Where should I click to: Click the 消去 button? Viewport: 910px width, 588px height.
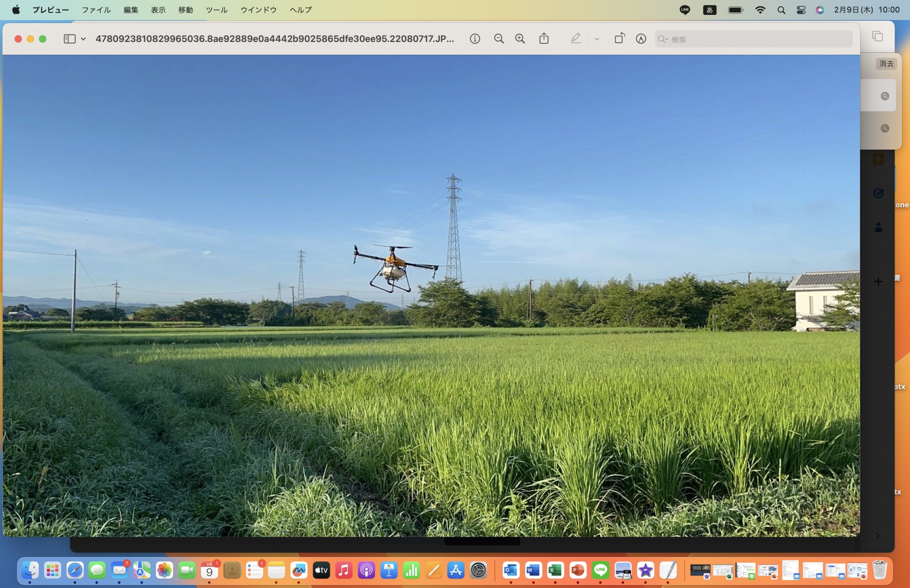[886, 64]
